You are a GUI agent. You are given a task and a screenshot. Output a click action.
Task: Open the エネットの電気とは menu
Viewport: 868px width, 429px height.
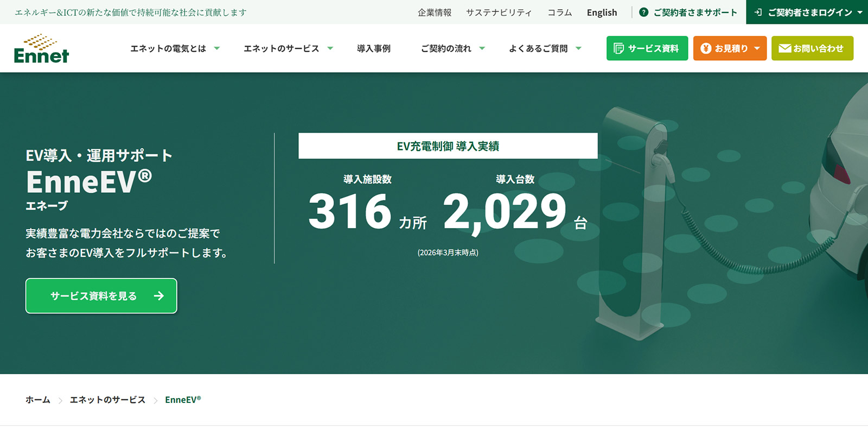pos(168,48)
